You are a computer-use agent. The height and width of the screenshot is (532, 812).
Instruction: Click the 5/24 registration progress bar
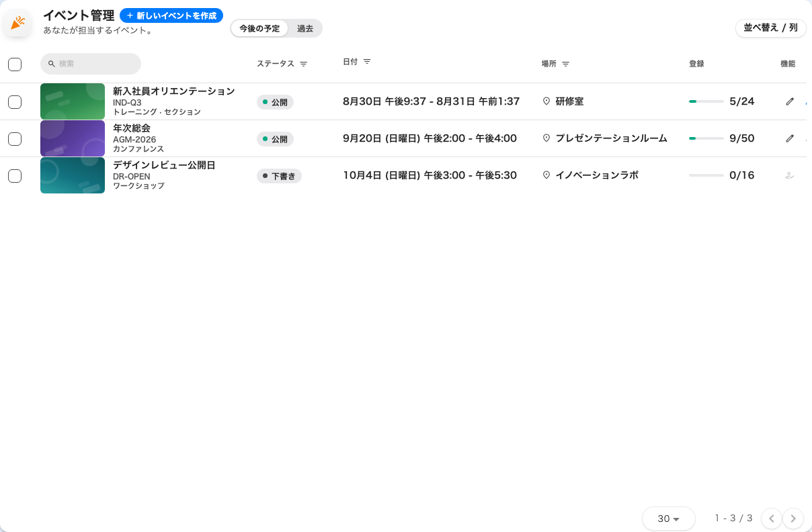tap(706, 101)
